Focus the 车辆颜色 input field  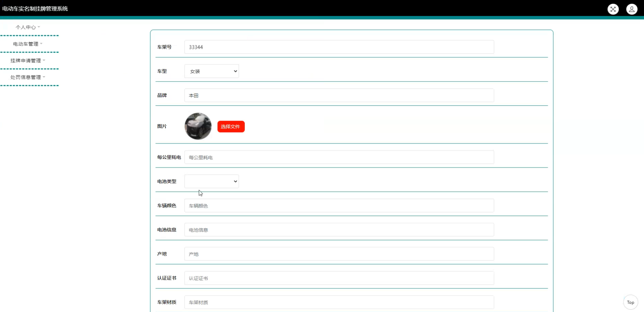pyautogui.click(x=339, y=206)
